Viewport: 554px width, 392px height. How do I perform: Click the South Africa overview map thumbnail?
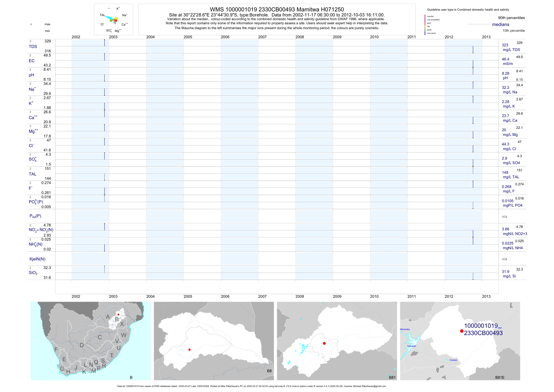pos(91,341)
